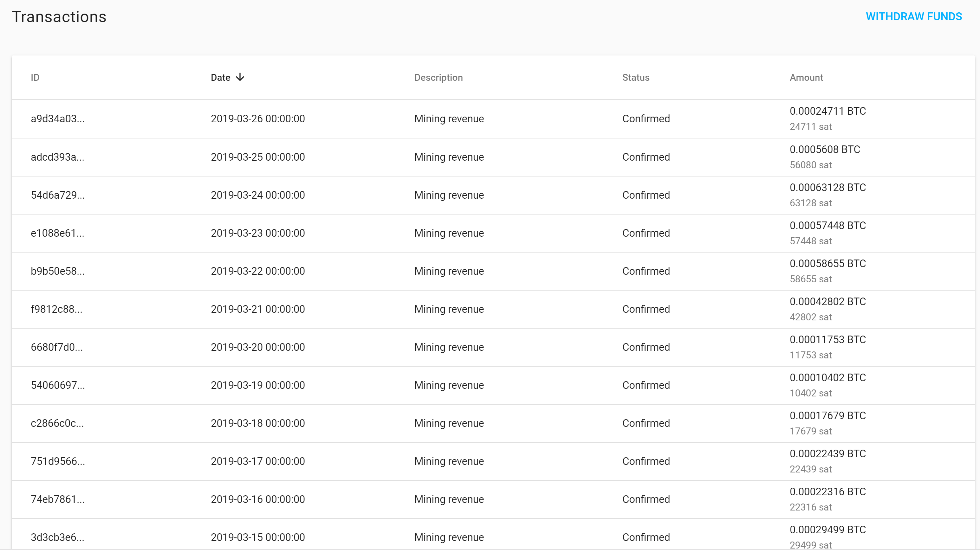980x552 pixels.
Task: Select transaction ID 54060697...
Action: click(x=58, y=385)
